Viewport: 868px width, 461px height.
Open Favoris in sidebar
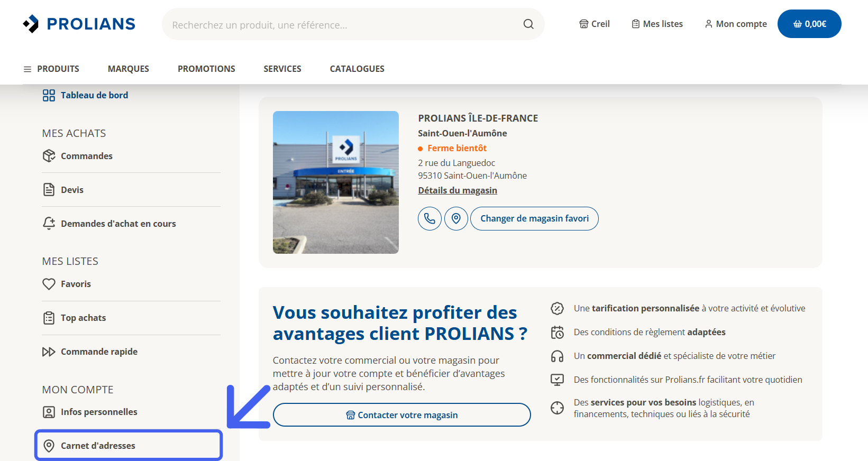pos(131,284)
